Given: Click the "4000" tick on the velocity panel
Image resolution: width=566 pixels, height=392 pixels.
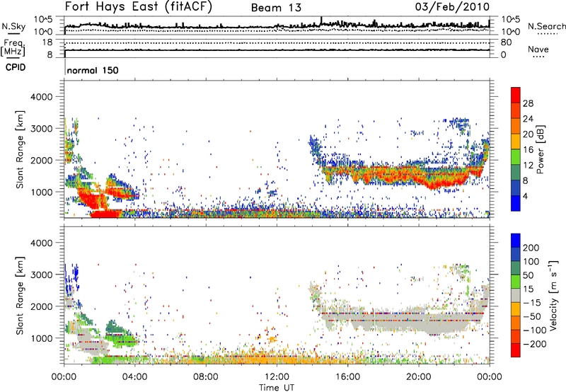Looking at the screenshot, I should point(41,243).
